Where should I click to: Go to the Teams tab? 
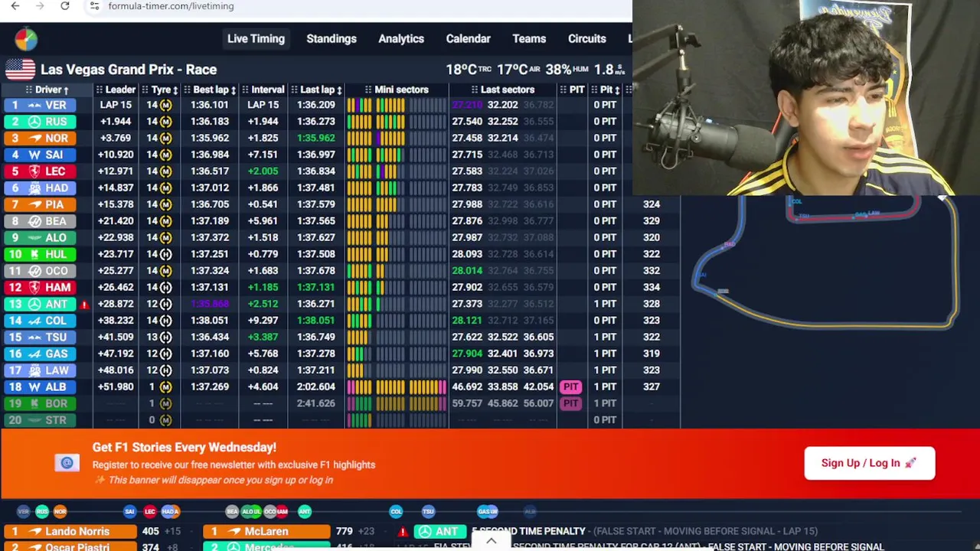(529, 39)
